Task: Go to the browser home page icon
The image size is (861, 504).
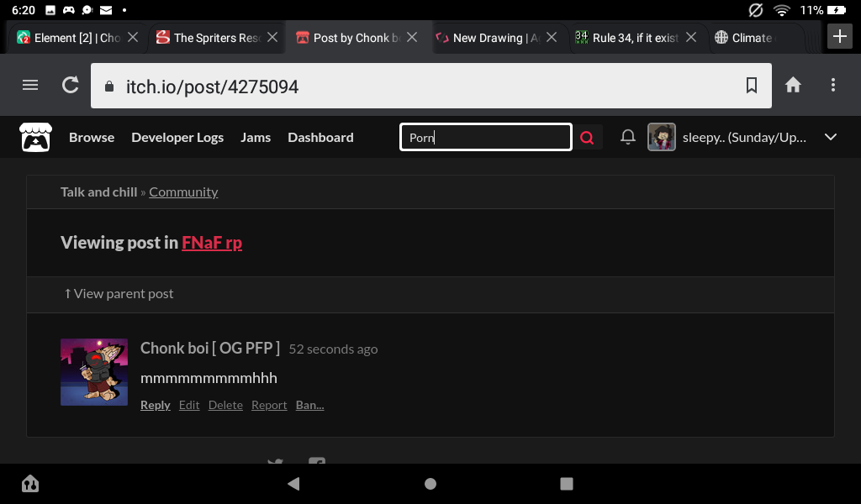Action: click(x=793, y=85)
